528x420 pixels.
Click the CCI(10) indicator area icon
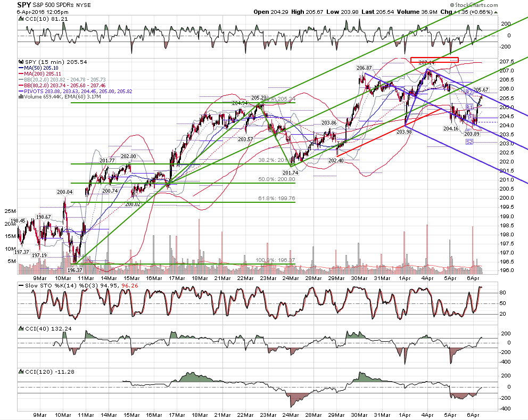(x=21, y=19)
